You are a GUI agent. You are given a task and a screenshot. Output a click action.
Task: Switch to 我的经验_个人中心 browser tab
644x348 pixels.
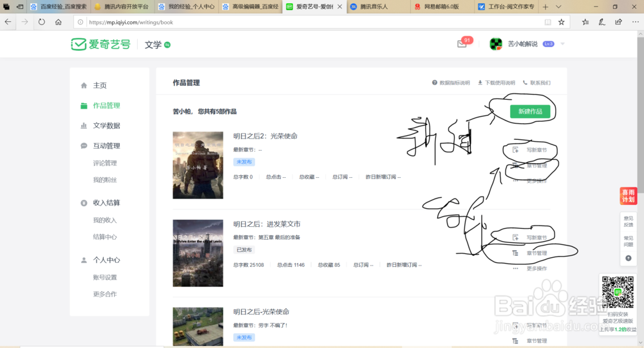pos(187,6)
